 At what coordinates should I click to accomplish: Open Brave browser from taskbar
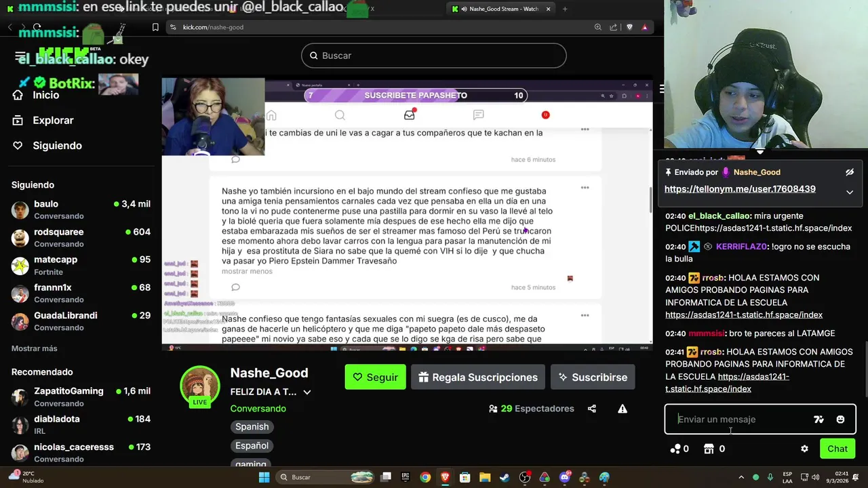point(445,477)
